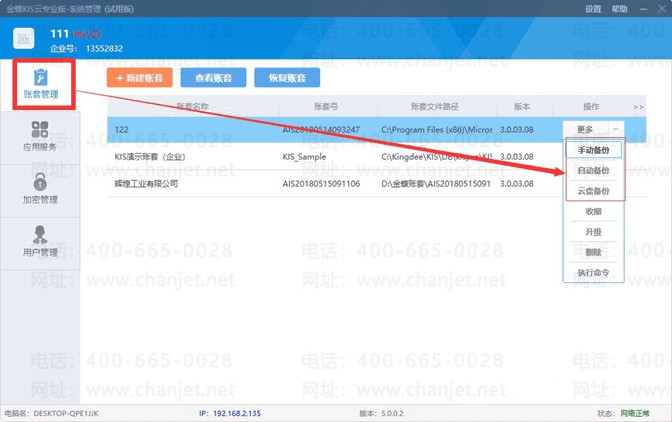Choose 执行命令 from the dropdown menu

[593, 272]
